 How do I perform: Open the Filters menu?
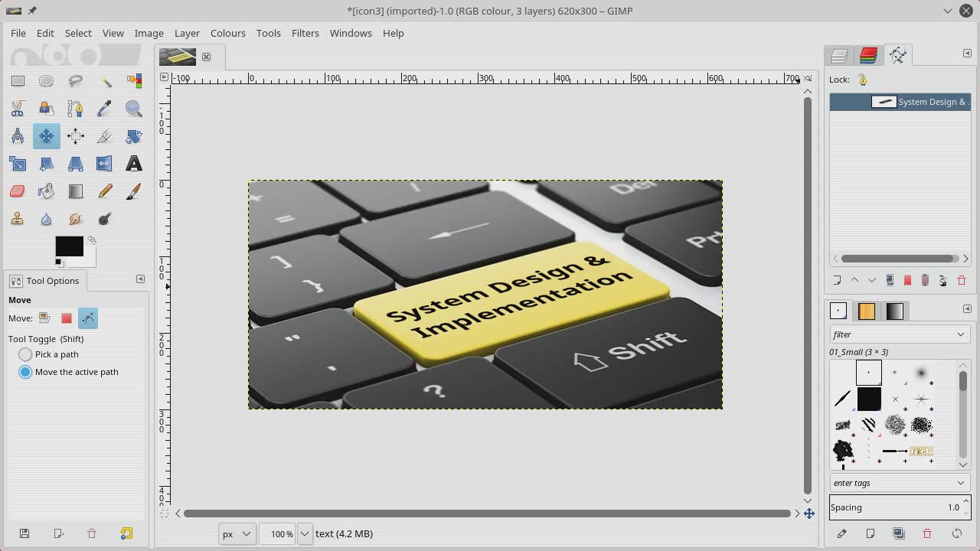coord(305,33)
